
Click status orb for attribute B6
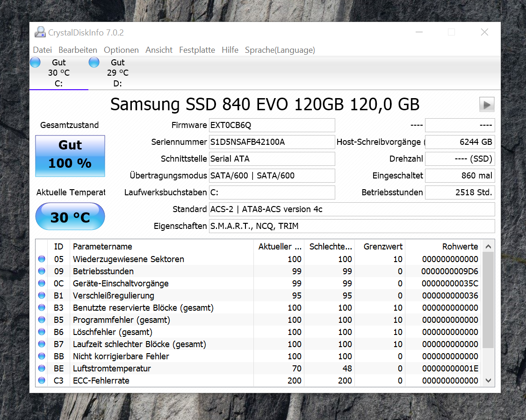[x=42, y=332]
